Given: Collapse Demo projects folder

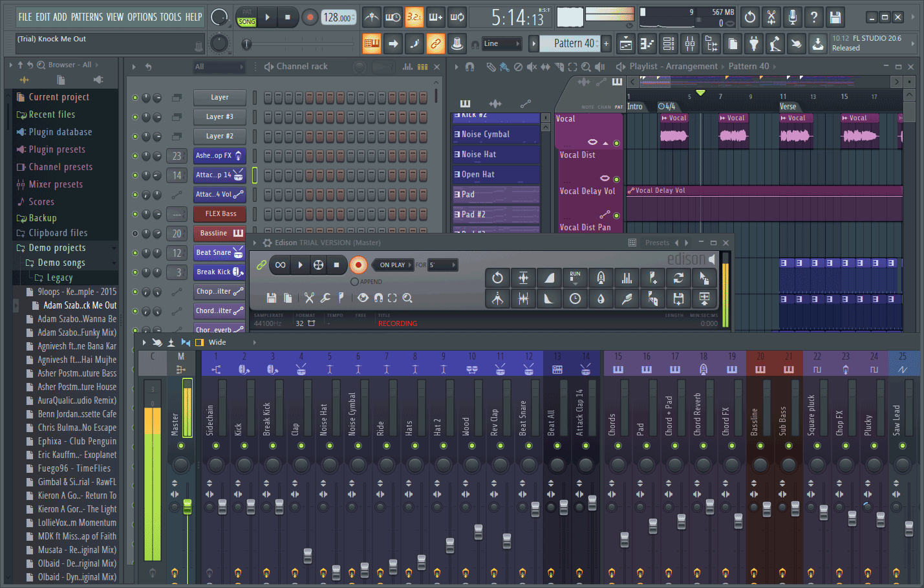Looking at the screenshot, I should click(57, 248).
